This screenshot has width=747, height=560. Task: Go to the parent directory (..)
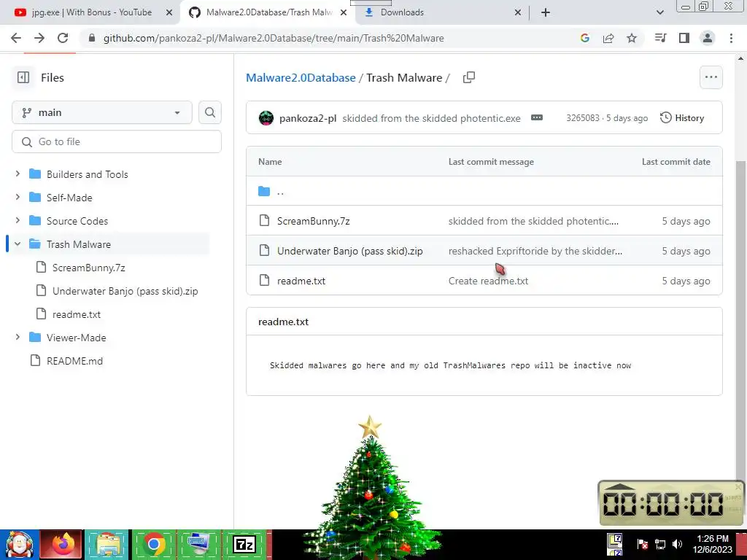(x=280, y=192)
